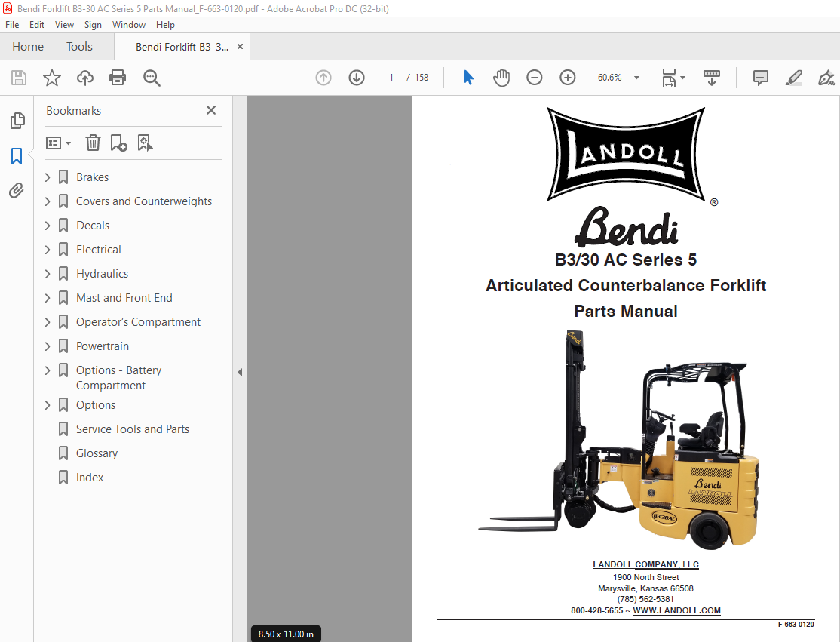Close the Bendi Forklift document tab
This screenshot has height=642, width=840.
pyautogui.click(x=240, y=47)
